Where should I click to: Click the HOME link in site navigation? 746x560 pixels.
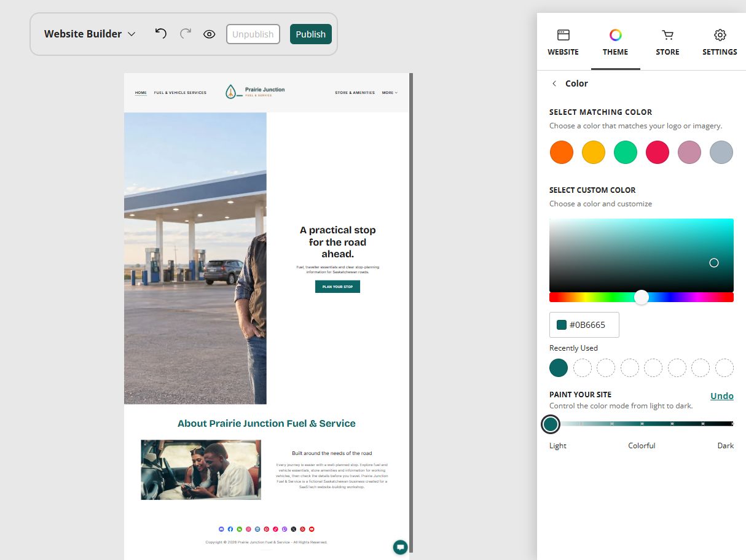tap(141, 93)
